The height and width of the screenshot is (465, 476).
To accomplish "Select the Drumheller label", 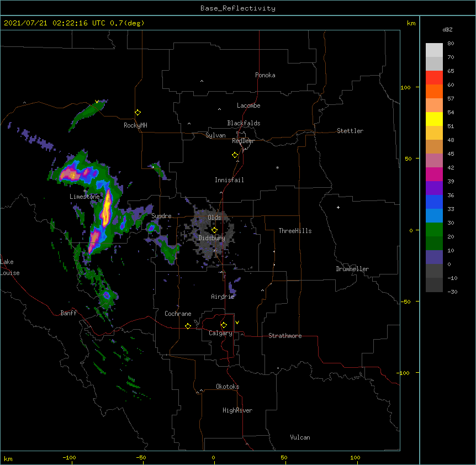I will click(352, 269).
